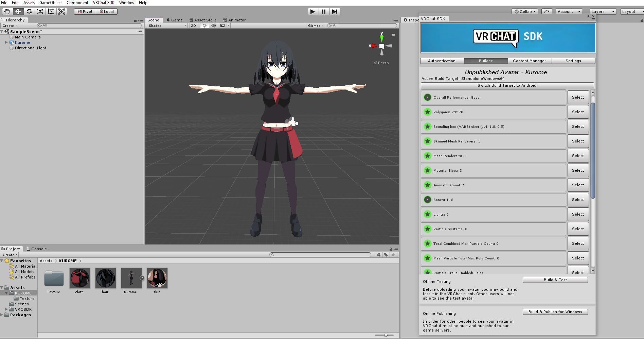This screenshot has height=339, width=644.
Task: Switch to the Console tab
Action: 37,249
